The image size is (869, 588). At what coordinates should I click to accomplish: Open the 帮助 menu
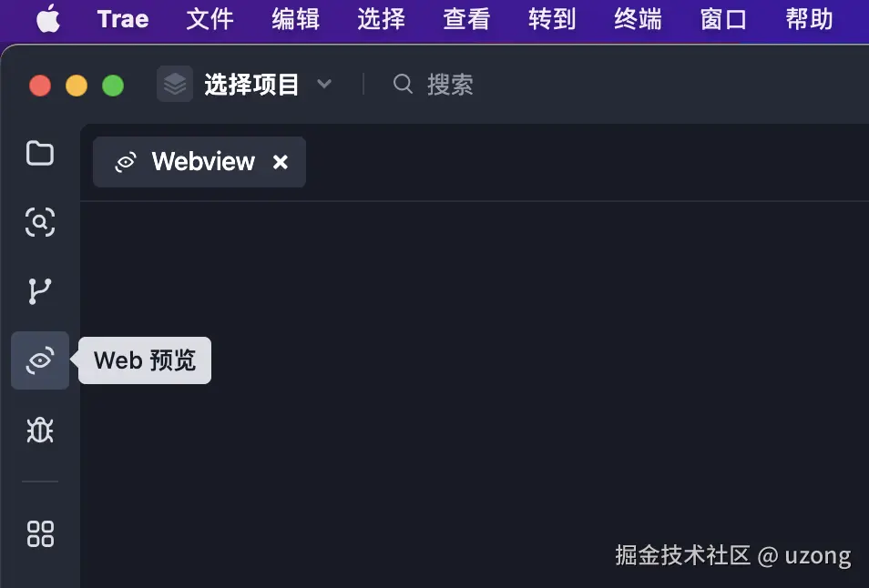pos(809,19)
